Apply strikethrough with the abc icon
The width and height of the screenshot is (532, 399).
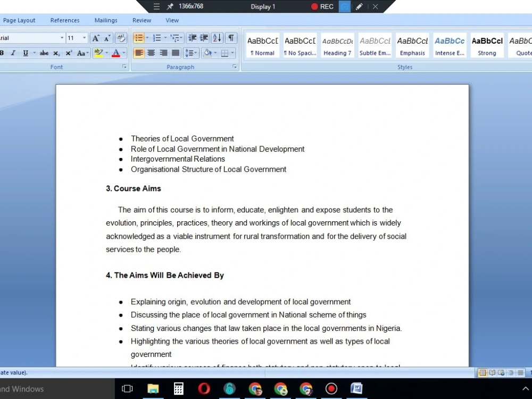pyautogui.click(x=44, y=53)
